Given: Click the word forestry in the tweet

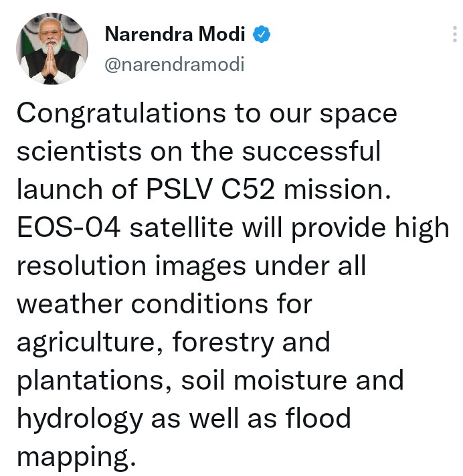Looking at the screenshot, I should pos(223,343).
